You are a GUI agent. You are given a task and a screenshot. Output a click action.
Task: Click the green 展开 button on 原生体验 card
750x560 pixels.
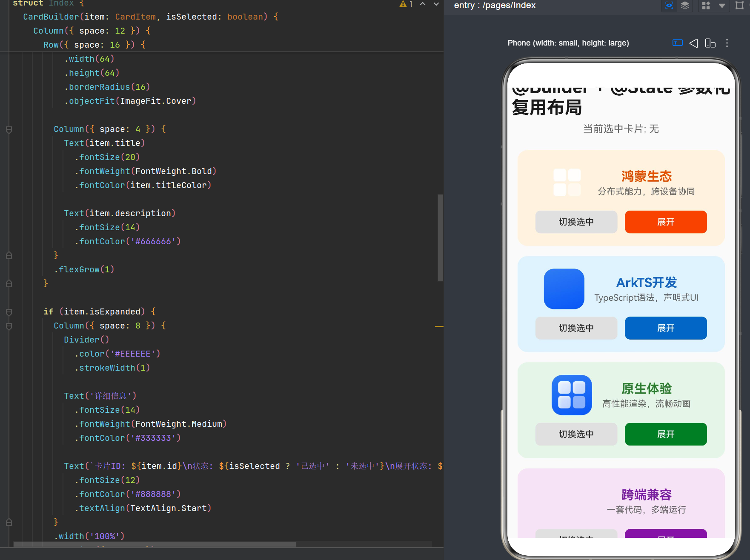(666, 434)
